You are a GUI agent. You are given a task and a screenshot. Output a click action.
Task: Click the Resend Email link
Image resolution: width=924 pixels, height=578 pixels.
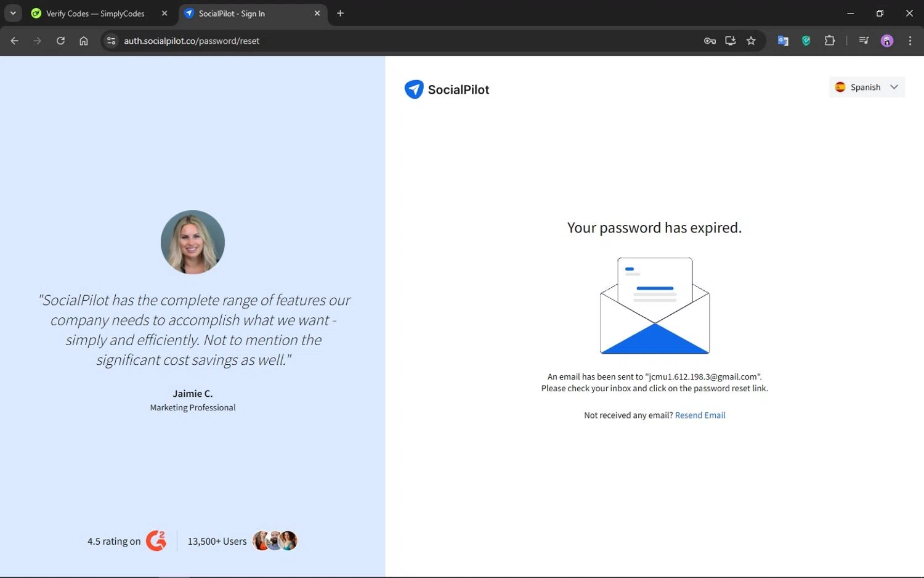(x=700, y=415)
